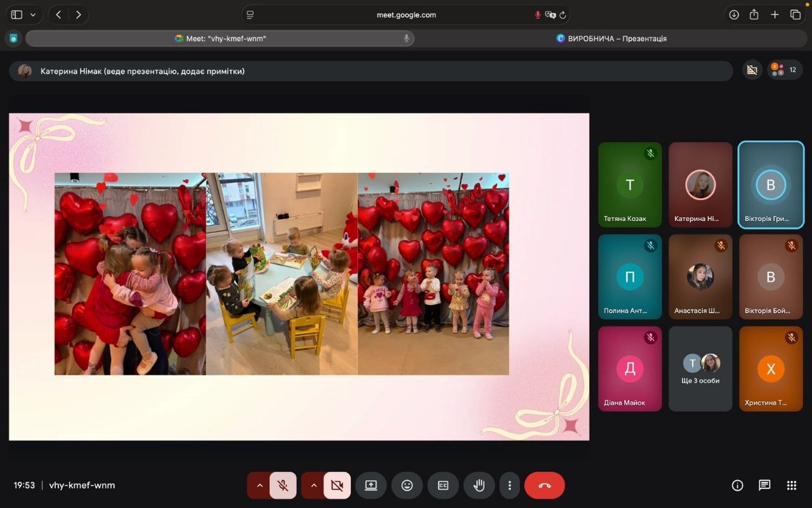Expand video settings arrow next to camera

coord(313,485)
